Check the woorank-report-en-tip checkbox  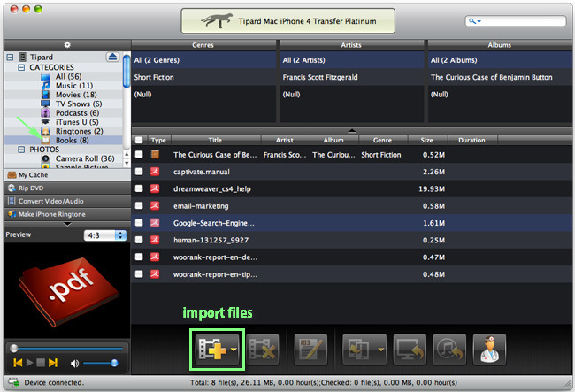pos(139,274)
